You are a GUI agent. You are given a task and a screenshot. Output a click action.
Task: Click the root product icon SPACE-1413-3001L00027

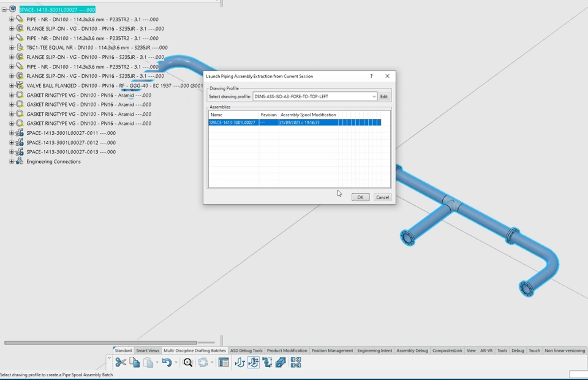click(x=13, y=9)
